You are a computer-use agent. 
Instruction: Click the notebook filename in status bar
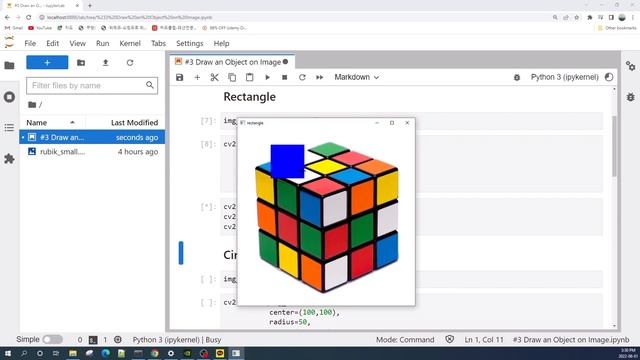pyautogui.click(x=571, y=340)
